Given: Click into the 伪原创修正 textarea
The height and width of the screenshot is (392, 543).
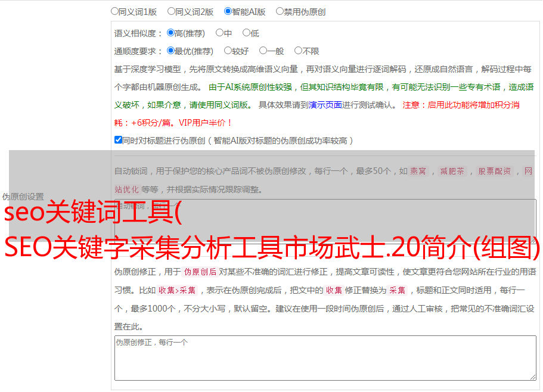Looking at the screenshot, I should (325, 358).
